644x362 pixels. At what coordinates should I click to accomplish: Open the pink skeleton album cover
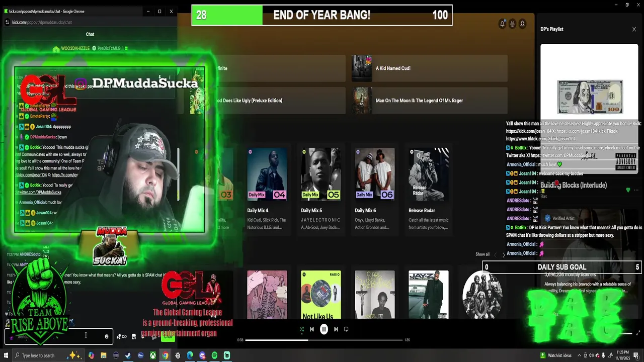[267, 295]
